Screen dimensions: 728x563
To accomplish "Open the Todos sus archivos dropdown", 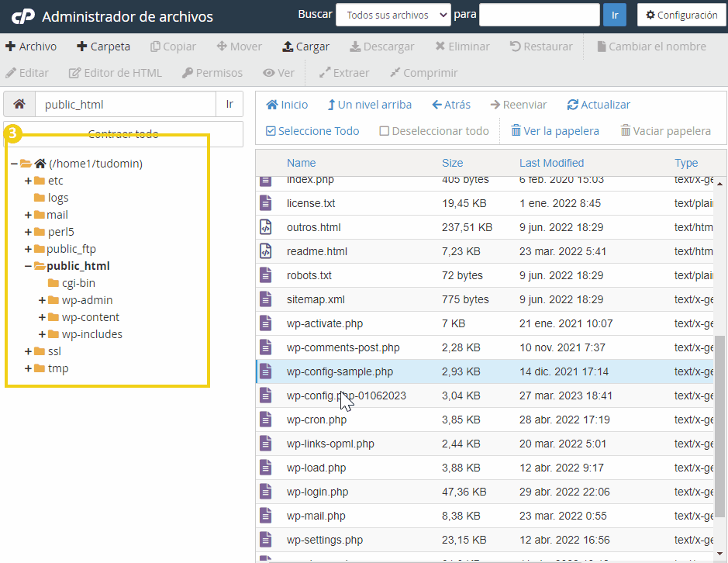I will click(393, 15).
